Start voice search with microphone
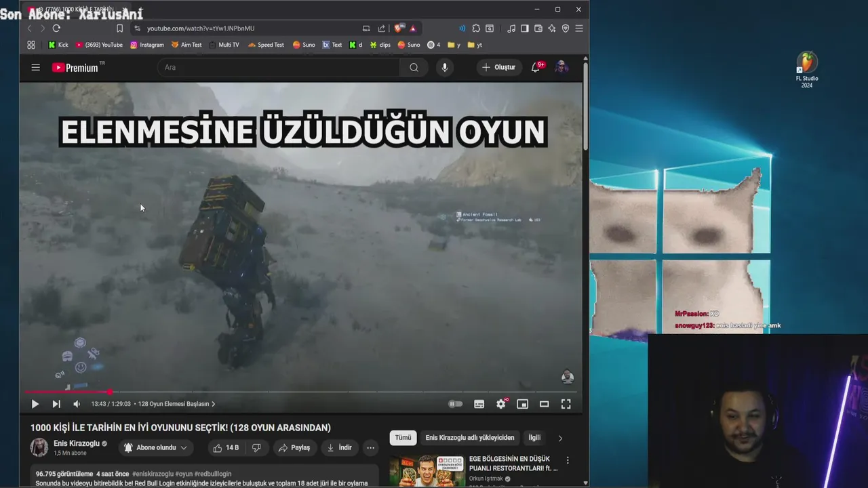 tap(445, 67)
